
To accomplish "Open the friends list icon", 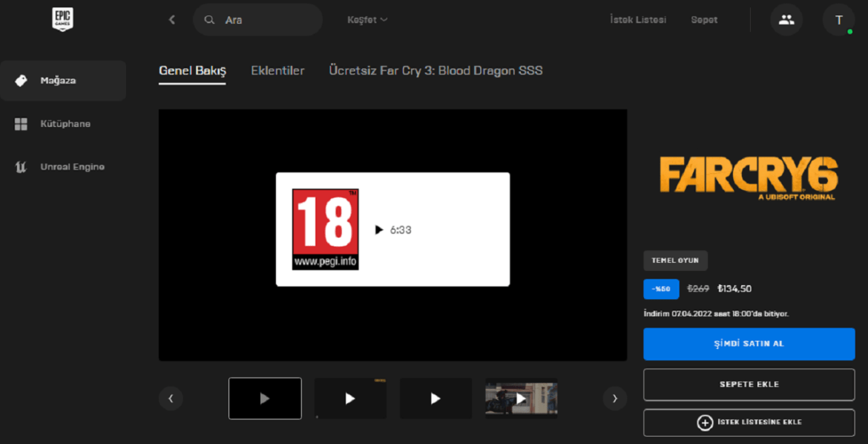I will click(x=786, y=20).
